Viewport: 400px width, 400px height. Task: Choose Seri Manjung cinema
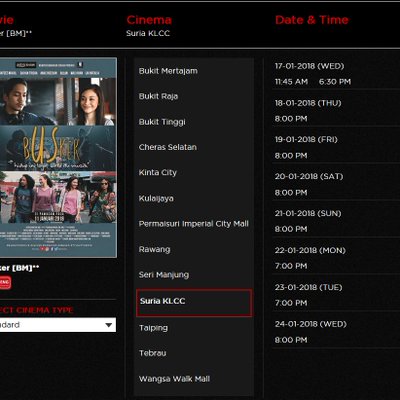click(x=164, y=275)
